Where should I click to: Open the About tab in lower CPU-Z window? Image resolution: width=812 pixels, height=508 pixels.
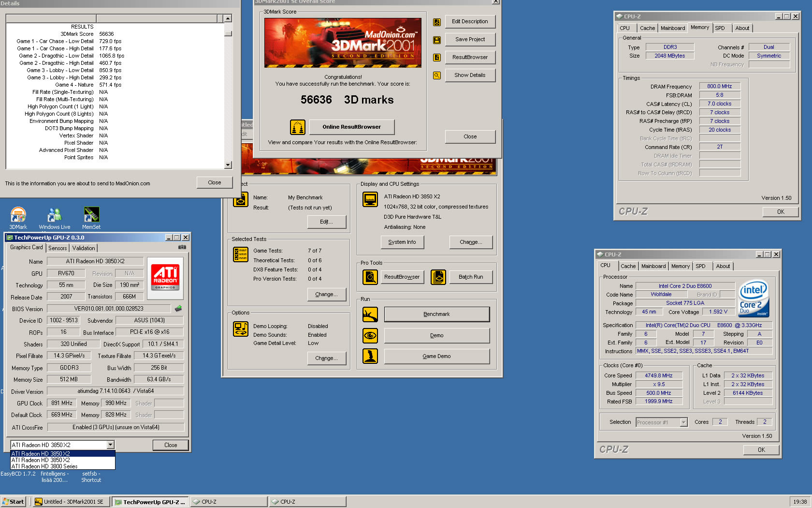coord(723,267)
